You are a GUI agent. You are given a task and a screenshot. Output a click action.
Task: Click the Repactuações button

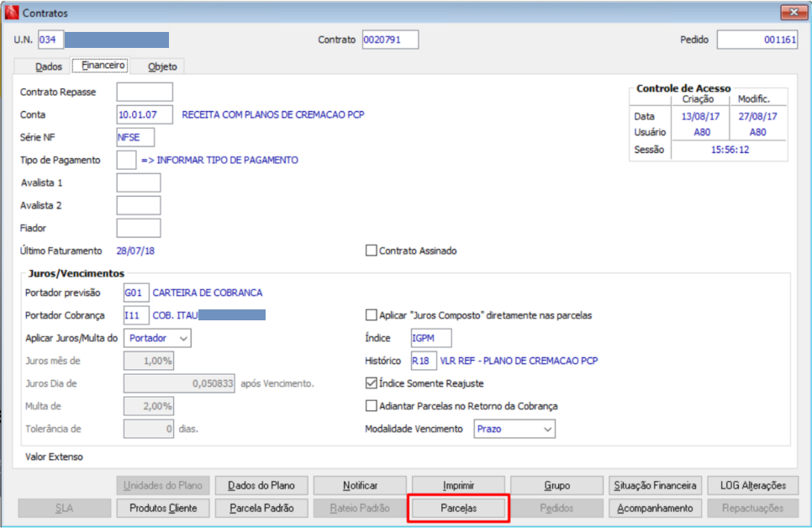tap(753, 509)
